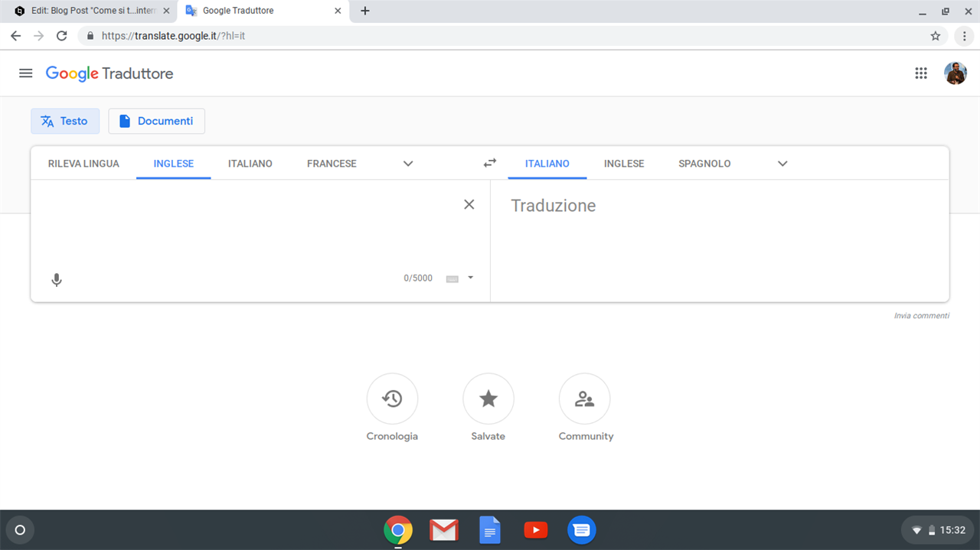The width and height of the screenshot is (980, 550).
Task: Select Italiano as source language
Action: [250, 164]
